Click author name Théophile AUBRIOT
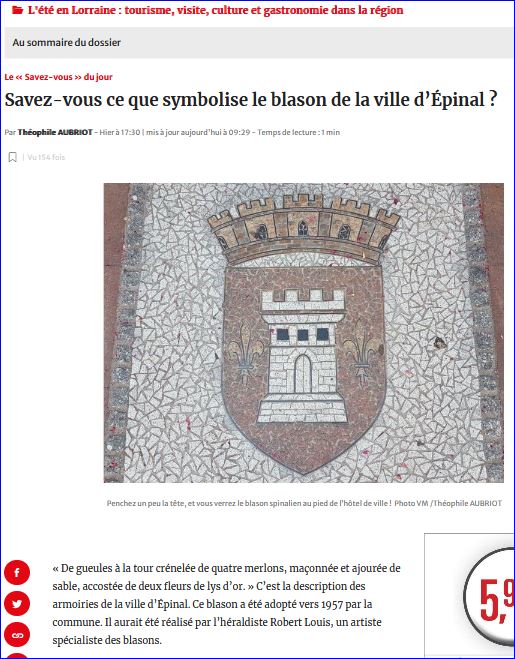The height and width of the screenshot is (659, 515). pos(55,132)
